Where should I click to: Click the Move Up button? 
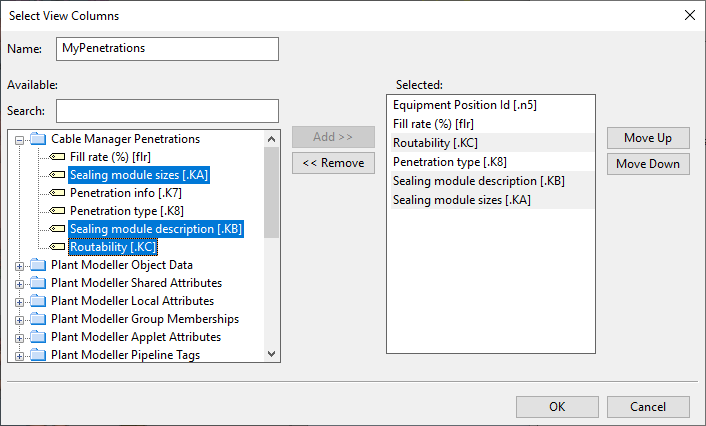coord(648,138)
